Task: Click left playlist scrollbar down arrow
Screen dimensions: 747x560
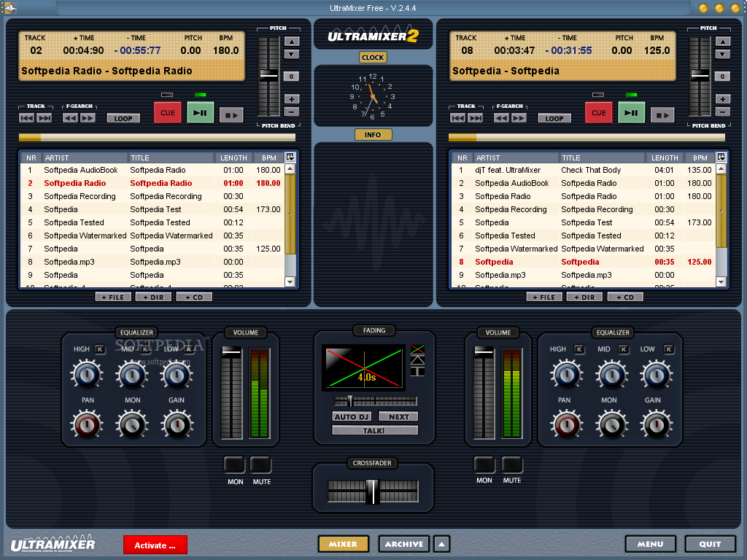Action: (290, 282)
